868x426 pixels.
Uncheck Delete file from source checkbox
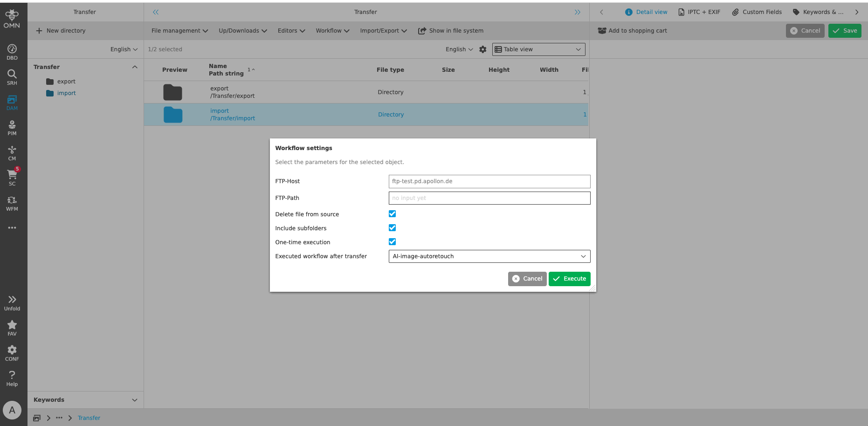click(x=392, y=214)
